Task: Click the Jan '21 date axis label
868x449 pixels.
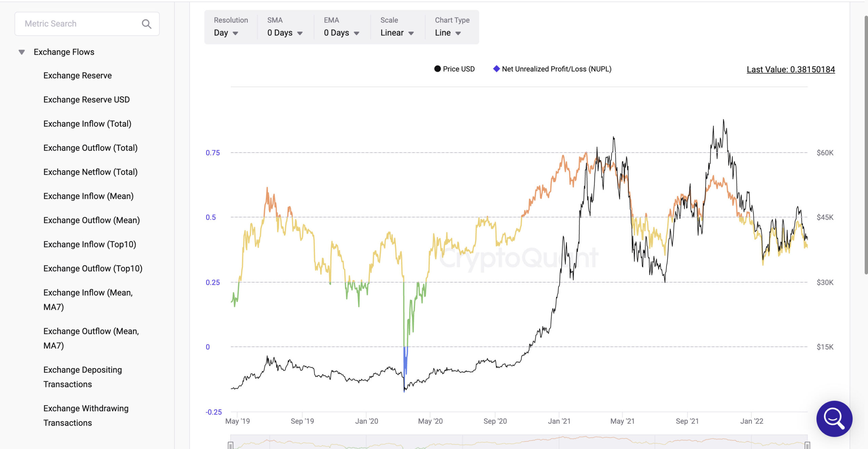Action: pyautogui.click(x=559, y=421)
